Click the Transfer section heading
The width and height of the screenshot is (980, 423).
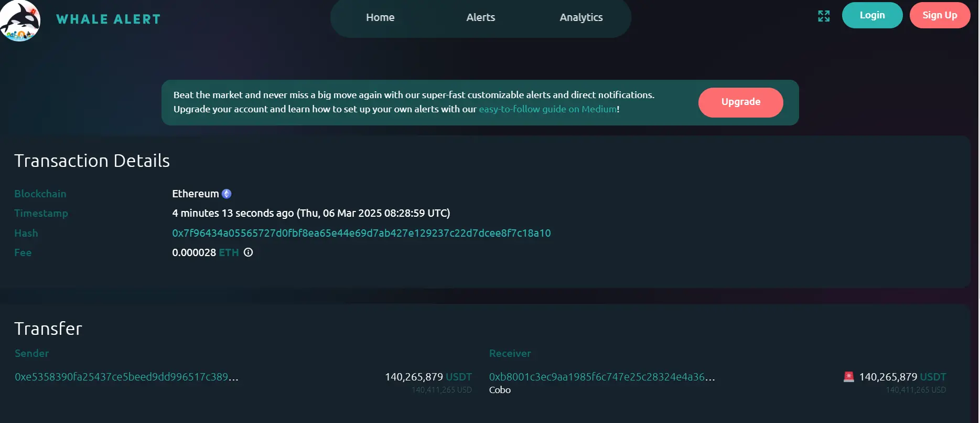click(48, 329)
